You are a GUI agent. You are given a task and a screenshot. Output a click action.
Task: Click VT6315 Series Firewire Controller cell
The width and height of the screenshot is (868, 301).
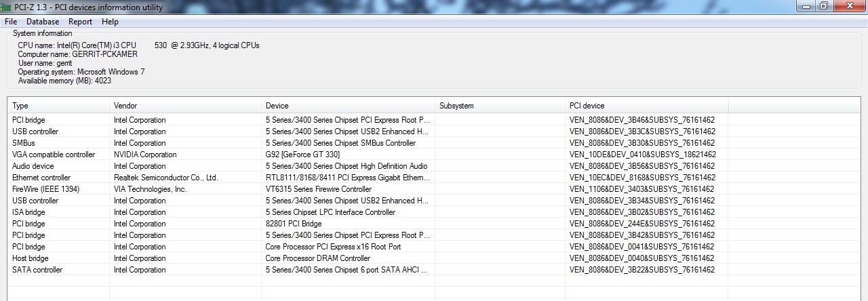coord(319,189)
